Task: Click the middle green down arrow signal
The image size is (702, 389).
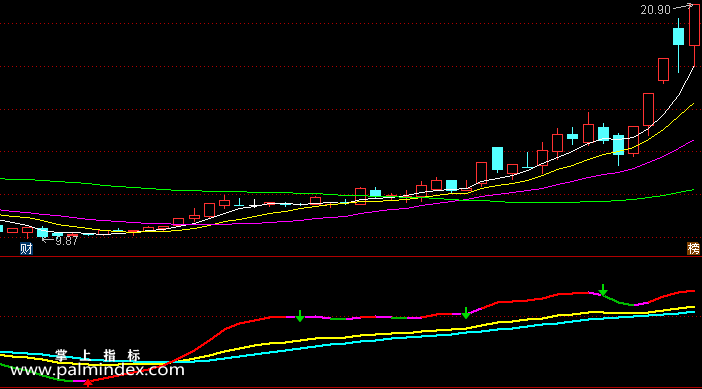Action: [466, 313]
